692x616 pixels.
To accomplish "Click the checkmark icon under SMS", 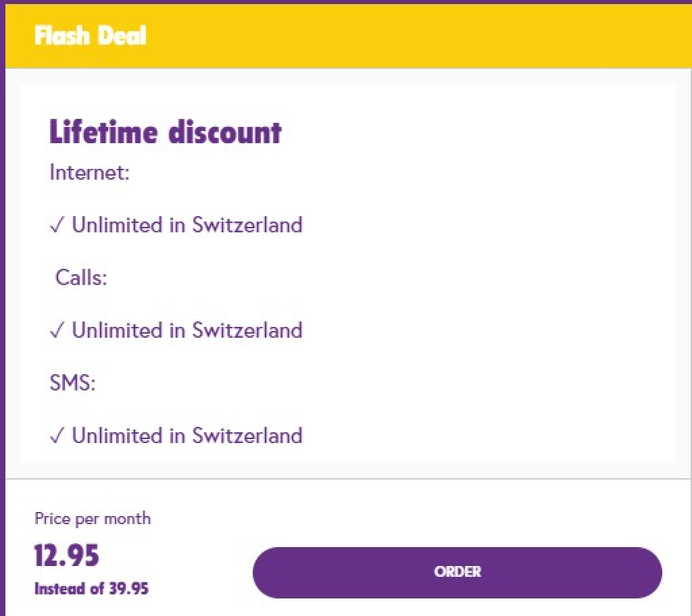I will point(57,436).
